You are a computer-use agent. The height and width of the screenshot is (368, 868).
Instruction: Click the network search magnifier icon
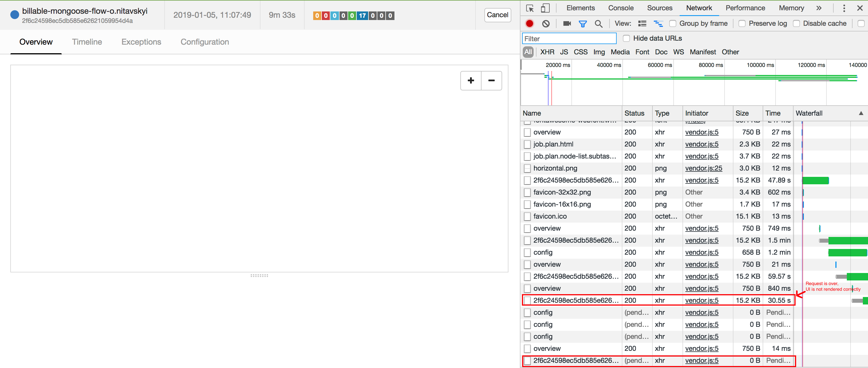pos(598,23)
